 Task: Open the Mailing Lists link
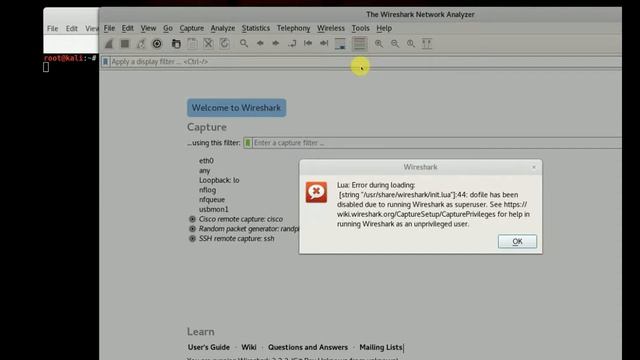pyautogui.click(x=381, y=347)
